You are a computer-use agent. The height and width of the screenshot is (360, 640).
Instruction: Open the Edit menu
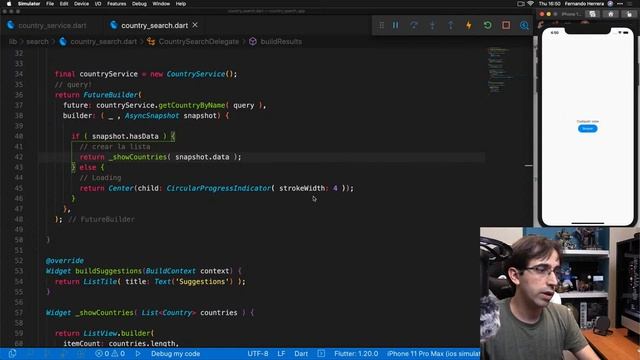64,4
